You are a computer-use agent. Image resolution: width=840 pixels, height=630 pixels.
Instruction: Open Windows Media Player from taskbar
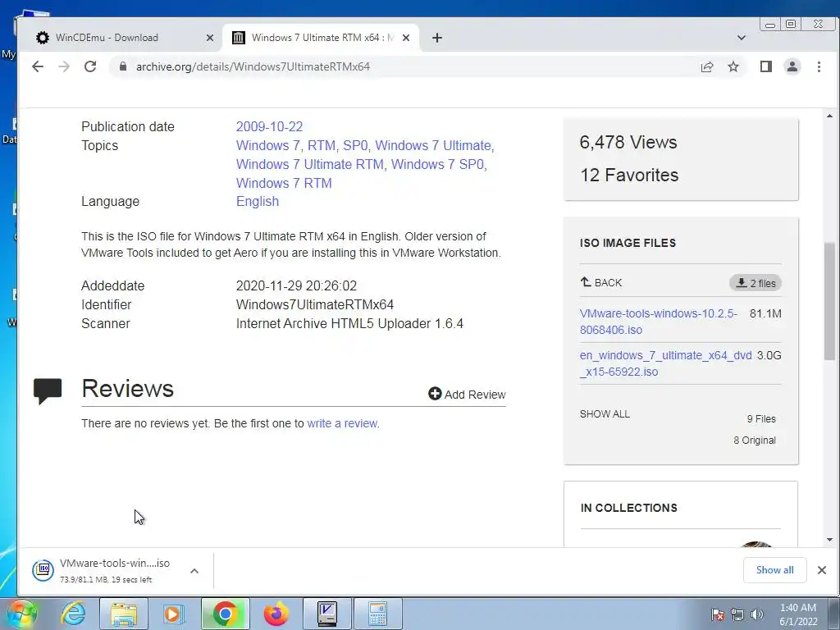(174, 614)
